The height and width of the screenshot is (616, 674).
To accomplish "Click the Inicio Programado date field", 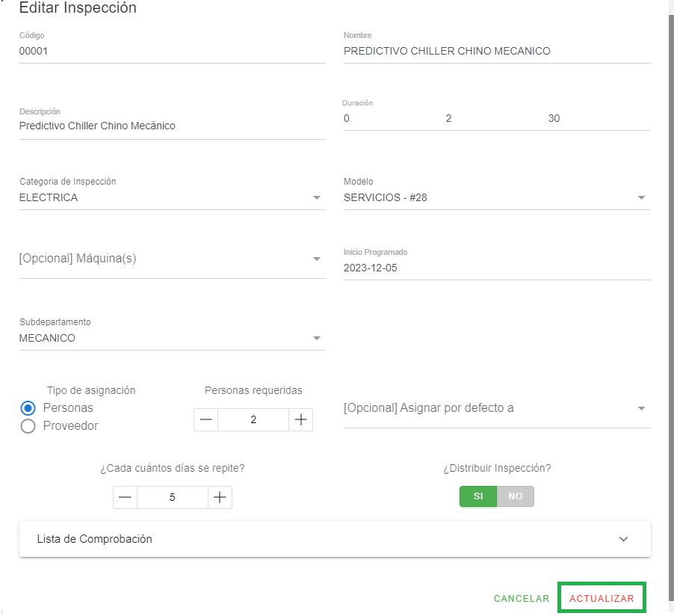I will [496, 268].
